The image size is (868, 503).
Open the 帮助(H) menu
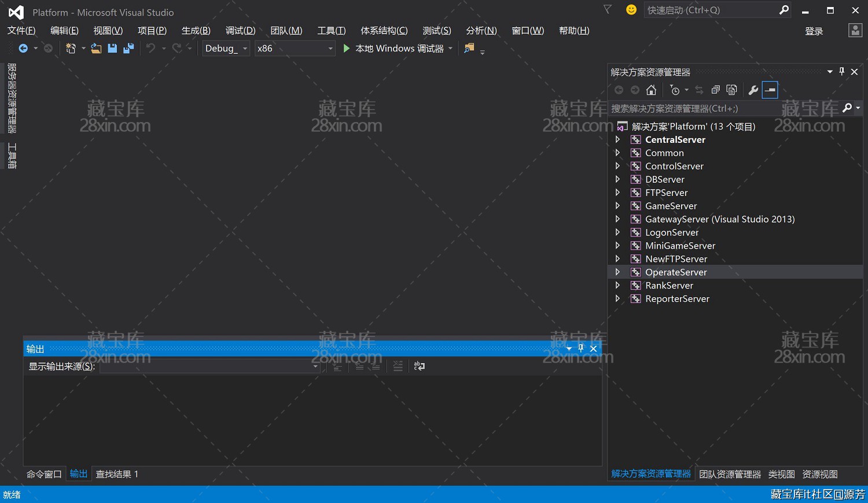tap(574, 31)
